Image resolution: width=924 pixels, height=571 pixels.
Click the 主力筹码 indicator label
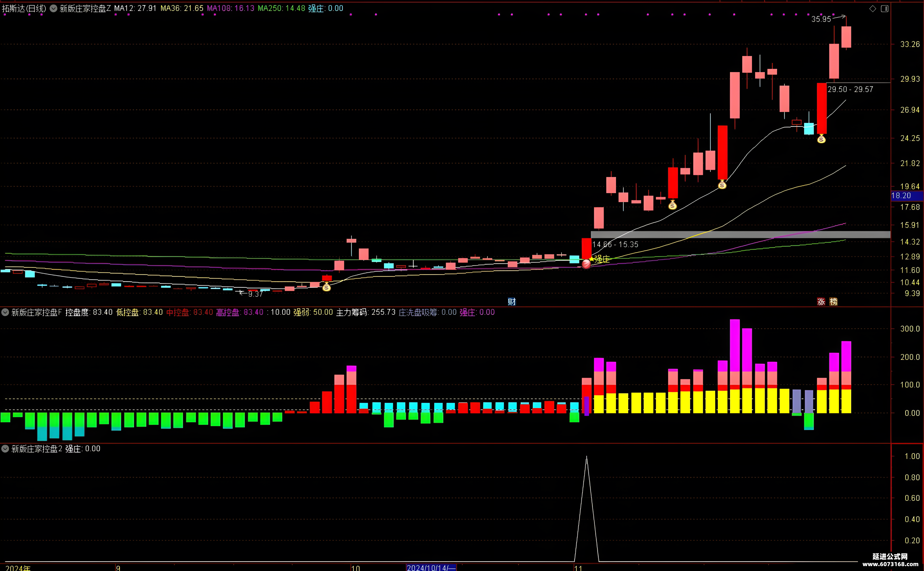point(351,312)
